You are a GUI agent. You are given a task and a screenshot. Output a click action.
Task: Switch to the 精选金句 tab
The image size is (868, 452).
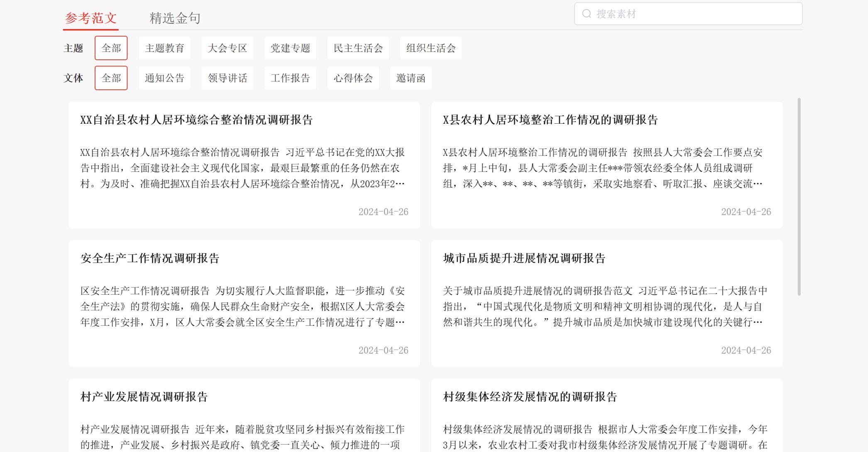tap(175, 18)
